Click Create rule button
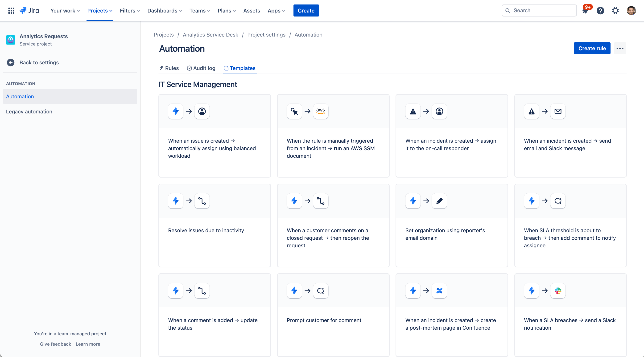 coord(592,48)
